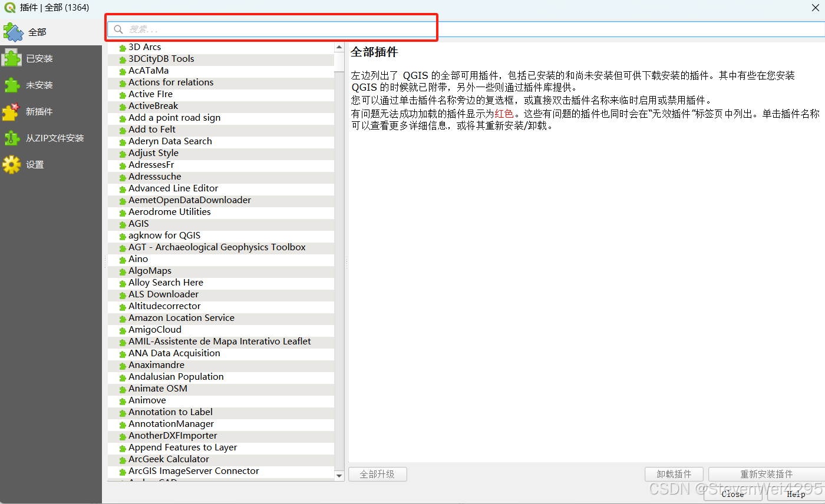Select the AnnotationManager plugin
The width and height of the screenshot is (825, 504).
(x=221, y=424)
